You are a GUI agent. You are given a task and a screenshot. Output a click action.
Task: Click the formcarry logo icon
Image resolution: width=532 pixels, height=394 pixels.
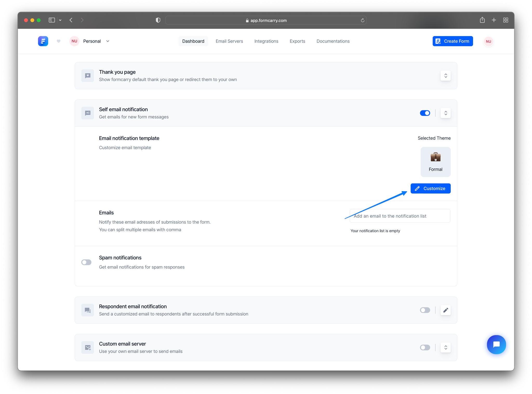(43, 41)
